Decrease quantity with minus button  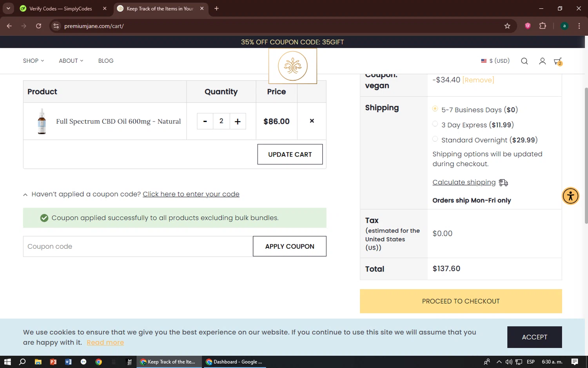tap(205, 121)
